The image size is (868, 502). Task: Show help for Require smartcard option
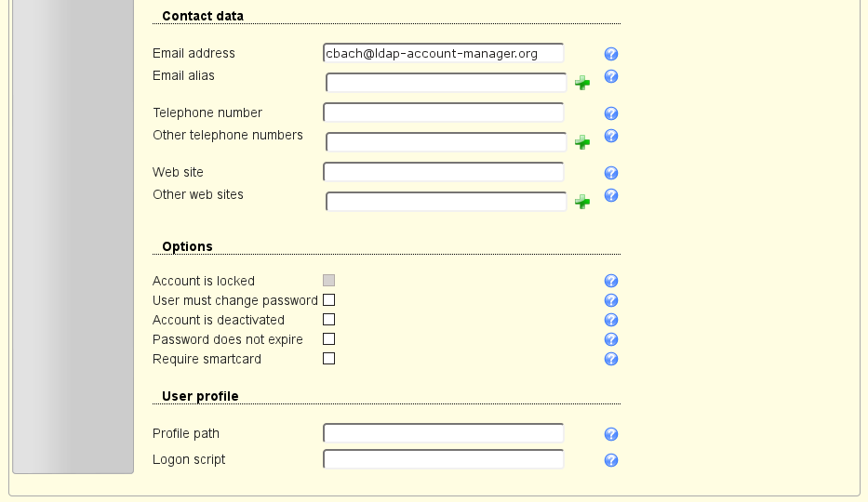tap(611, 359)
